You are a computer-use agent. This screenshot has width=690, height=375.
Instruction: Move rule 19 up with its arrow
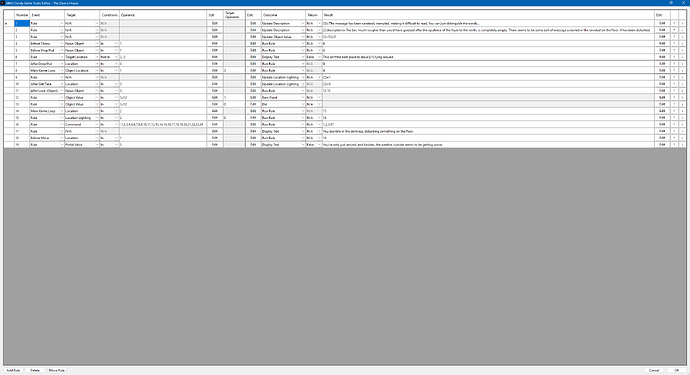point(674,144)
